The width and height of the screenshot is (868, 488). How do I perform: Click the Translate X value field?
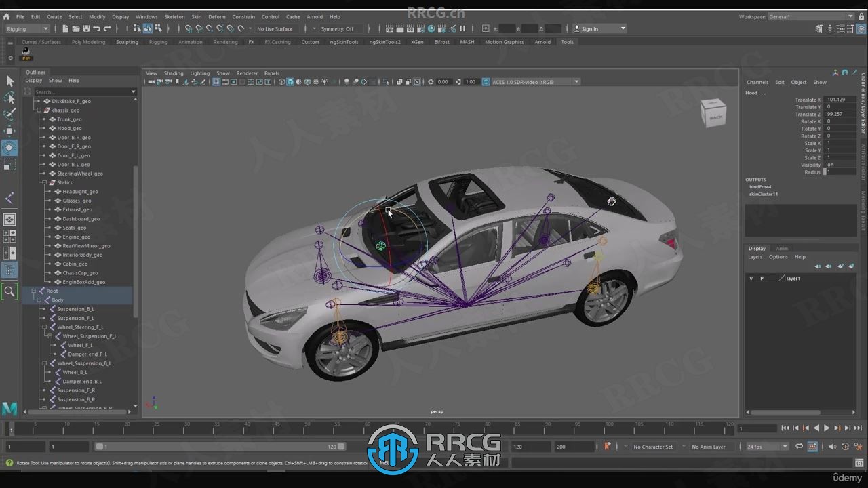pyautogui.click(x=840, y=100)
